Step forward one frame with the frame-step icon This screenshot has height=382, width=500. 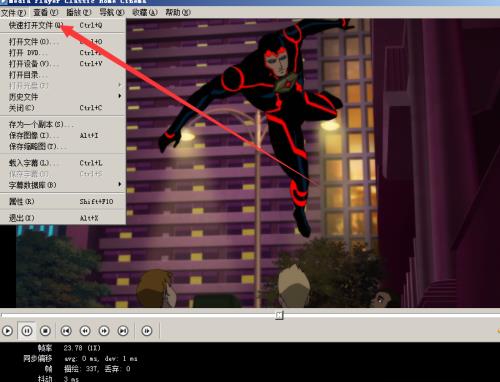[x=147, y=331]
